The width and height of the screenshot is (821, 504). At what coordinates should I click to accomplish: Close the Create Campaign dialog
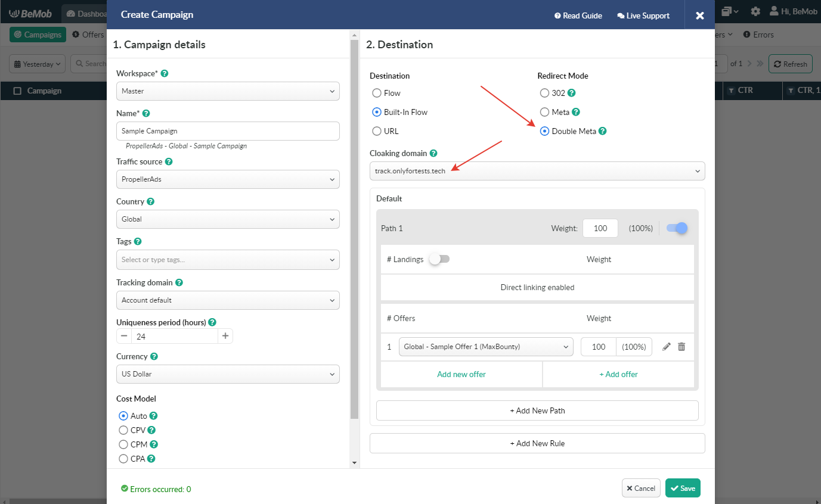[700, 15]
